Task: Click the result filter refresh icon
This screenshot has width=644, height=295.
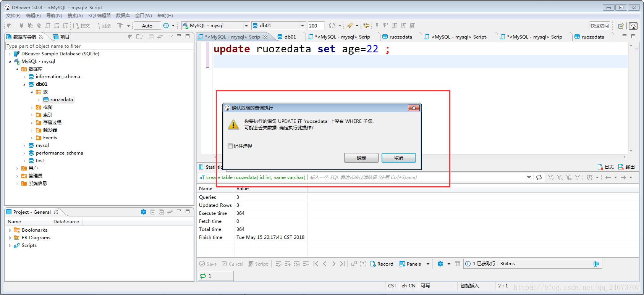Action: (x=539, y=177)
